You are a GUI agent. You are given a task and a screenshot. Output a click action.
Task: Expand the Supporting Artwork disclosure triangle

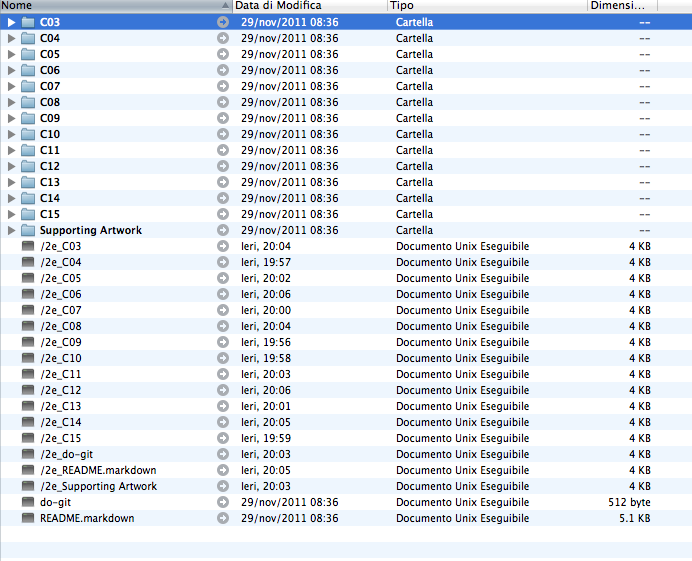[x=11, y=230]
